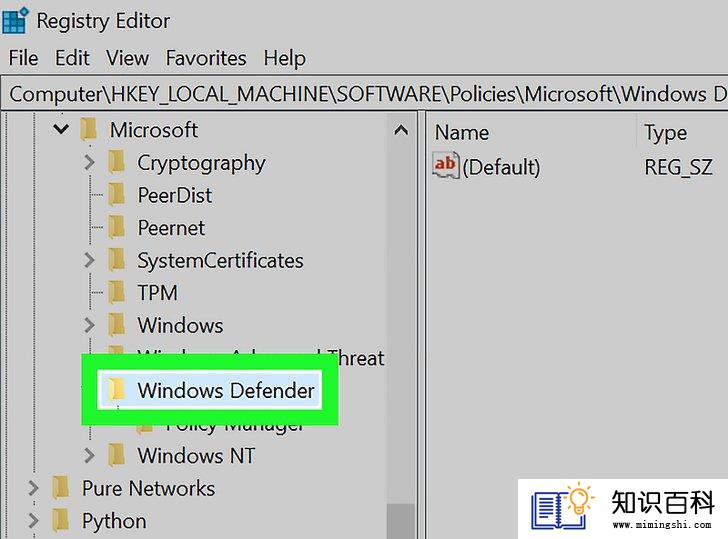The image size is (728, 539).
Task: Click the tree pane scrollbar thumb
Action: [x=401, y=521]
